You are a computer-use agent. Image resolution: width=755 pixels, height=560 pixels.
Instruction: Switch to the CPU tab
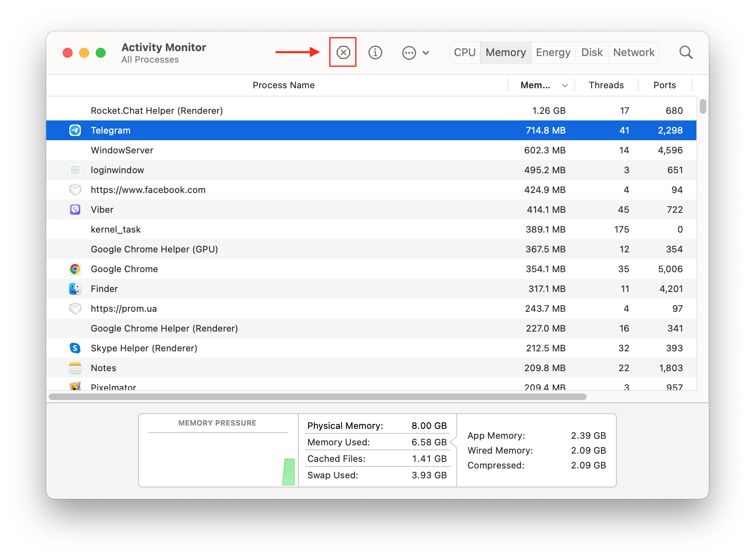465,52
